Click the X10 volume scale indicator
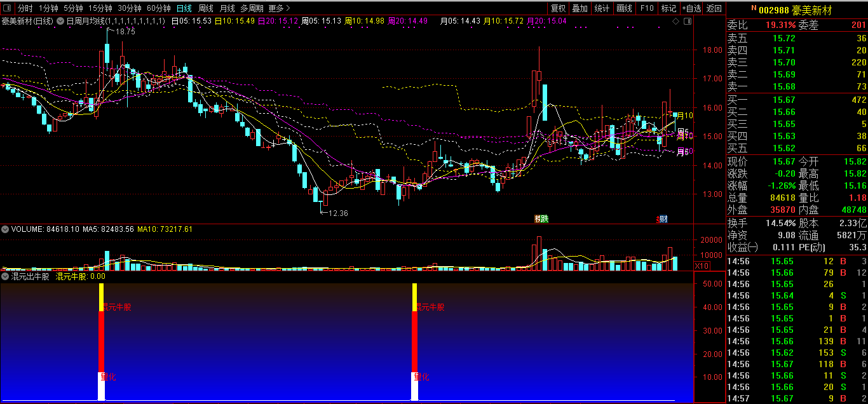This screenshot has height=404, width=868. coord(702,266)
